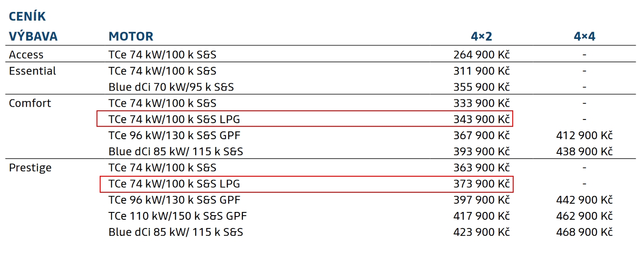Click the 462 900 Kč 4×4 price

584,216
